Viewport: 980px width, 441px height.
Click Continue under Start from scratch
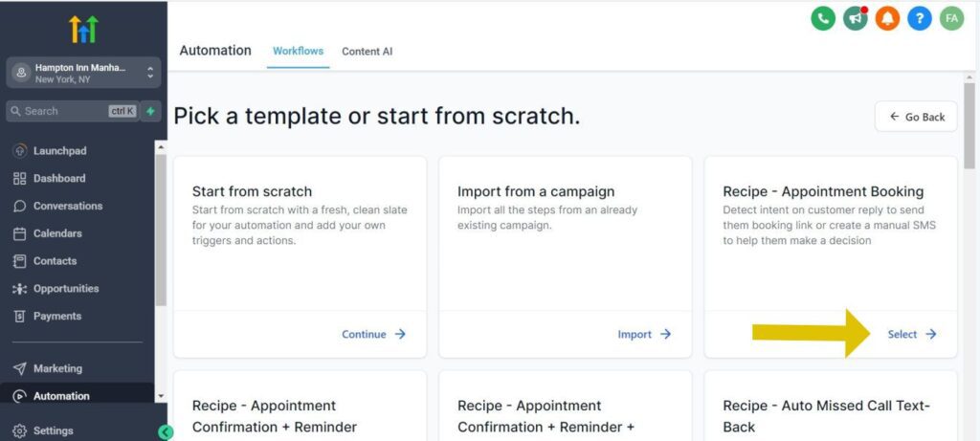point(373,334)
